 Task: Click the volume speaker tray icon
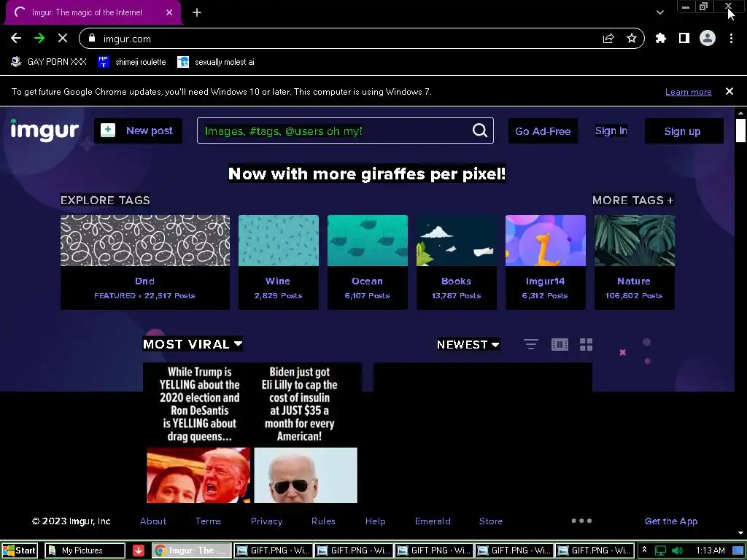click(x=677, y=551)
